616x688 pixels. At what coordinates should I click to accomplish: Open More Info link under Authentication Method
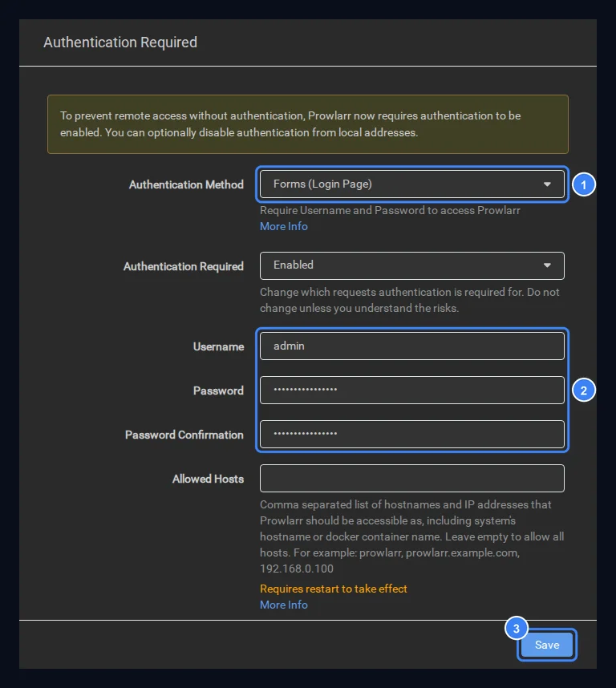click(x=283, y=226)
